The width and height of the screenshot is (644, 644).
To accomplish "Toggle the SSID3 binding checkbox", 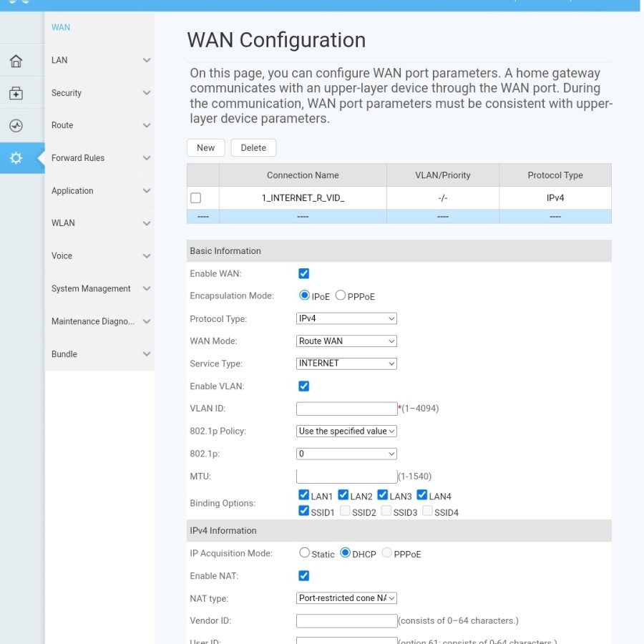I will point(386,510).
